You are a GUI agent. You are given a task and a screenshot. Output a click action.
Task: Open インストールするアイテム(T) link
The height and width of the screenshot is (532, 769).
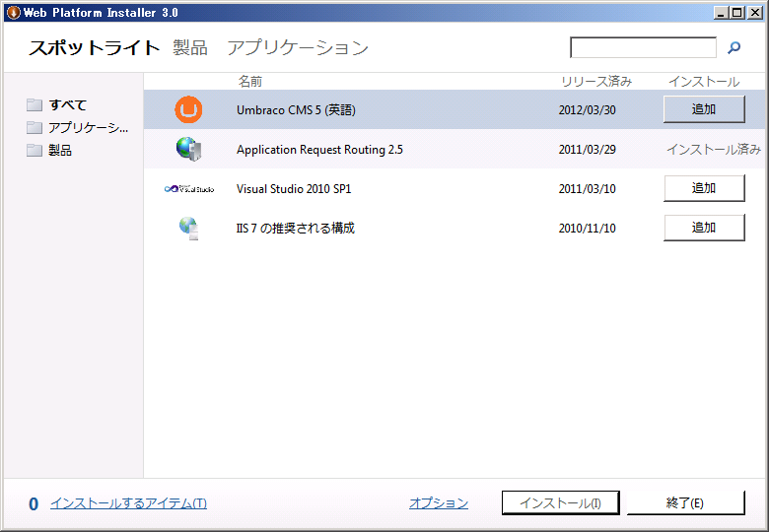(128, 503)
